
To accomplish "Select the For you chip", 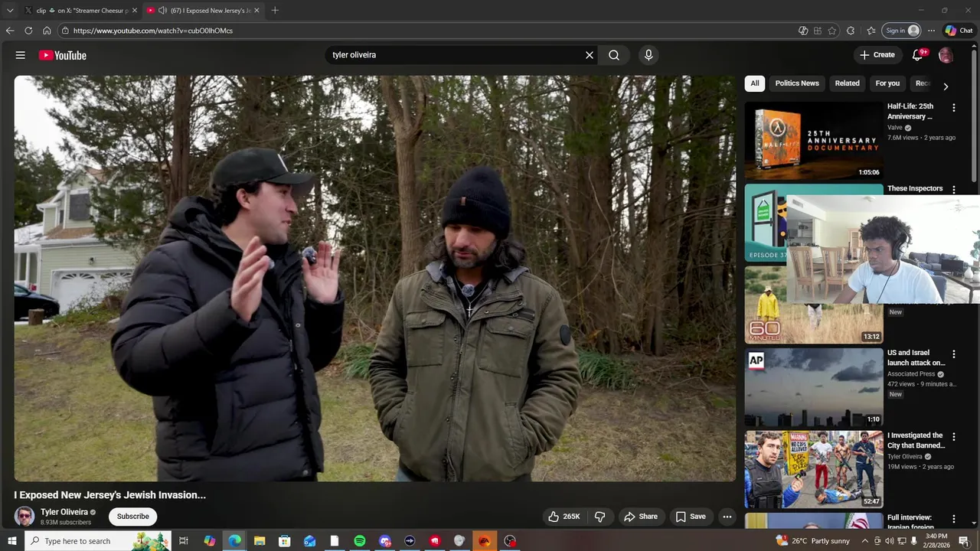I will [887, 83].
